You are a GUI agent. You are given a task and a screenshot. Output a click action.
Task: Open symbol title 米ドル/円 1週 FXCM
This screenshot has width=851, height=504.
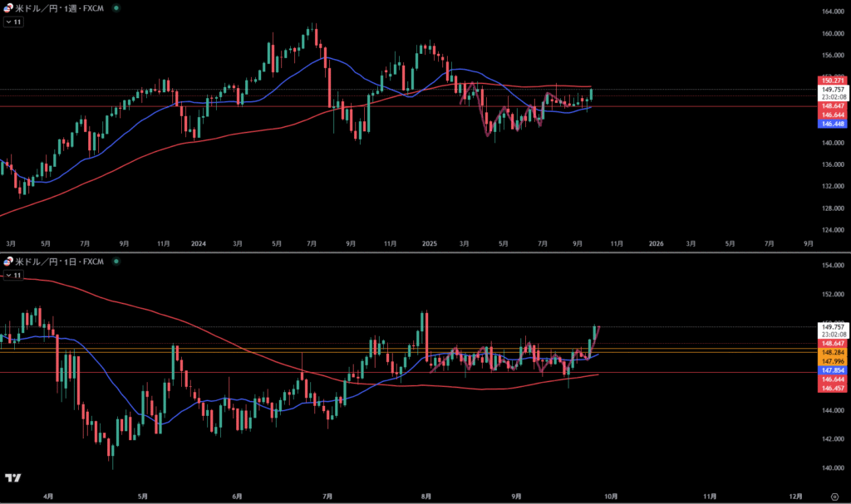[x=60, y=7]
